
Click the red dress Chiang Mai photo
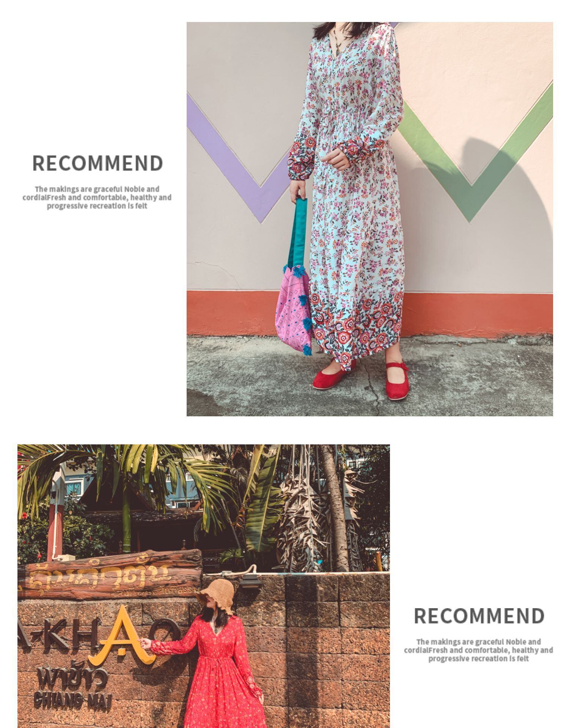(x=203, y=586)
